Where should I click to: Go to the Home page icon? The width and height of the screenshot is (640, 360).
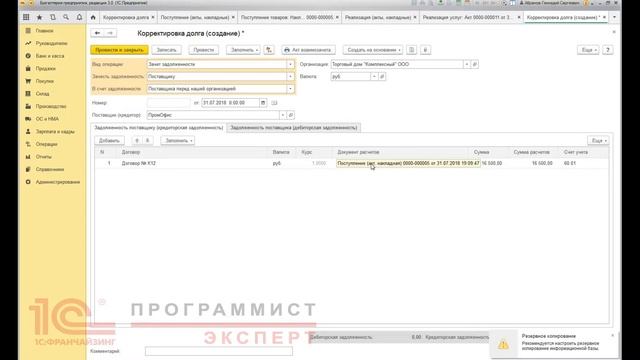[x=93, y=17]
